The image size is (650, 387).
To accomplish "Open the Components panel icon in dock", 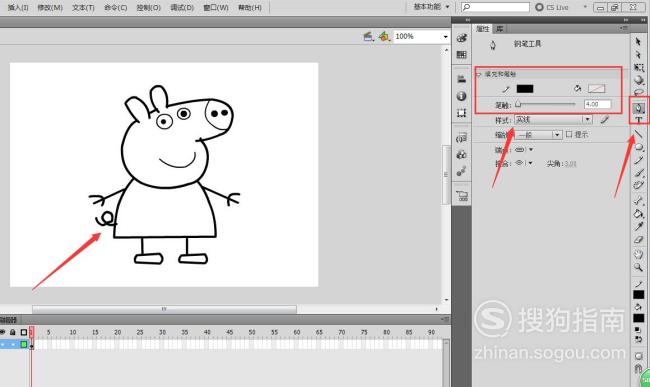I will 461,155.
